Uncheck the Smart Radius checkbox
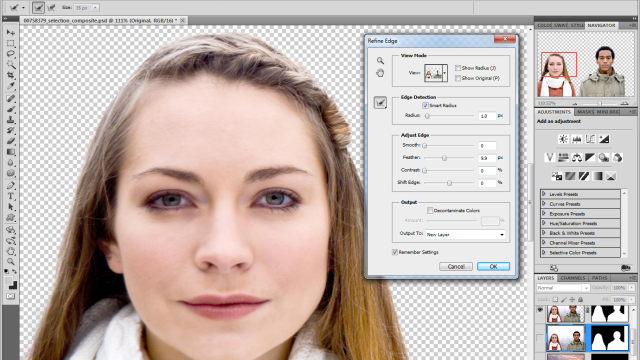The image size is (640, 360). point(425,105)
